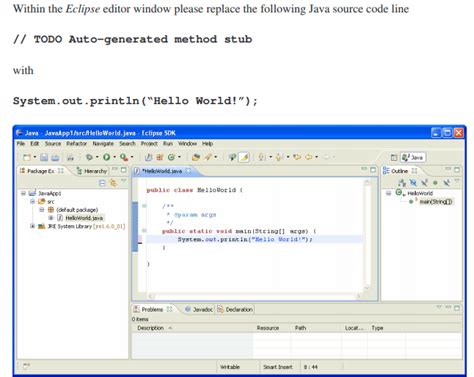Click the New Java Package toolbar icon
474x377 pixels.
[160, 157]
